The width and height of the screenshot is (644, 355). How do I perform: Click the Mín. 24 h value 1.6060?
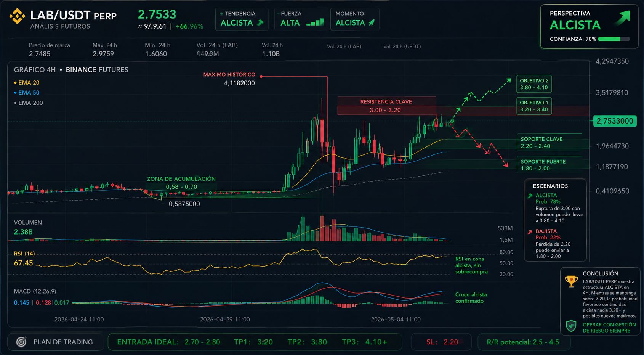pos(156,54)
